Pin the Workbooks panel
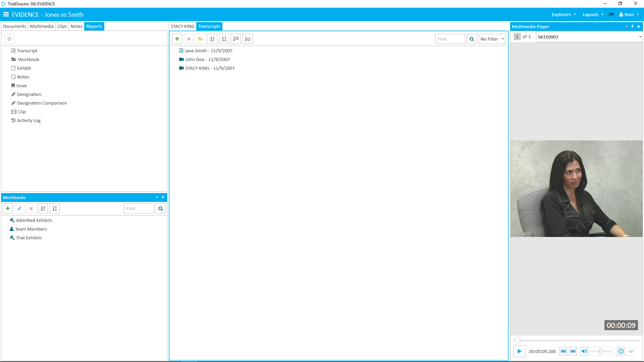Screen dimensions: 644x362 click(163, 197)
